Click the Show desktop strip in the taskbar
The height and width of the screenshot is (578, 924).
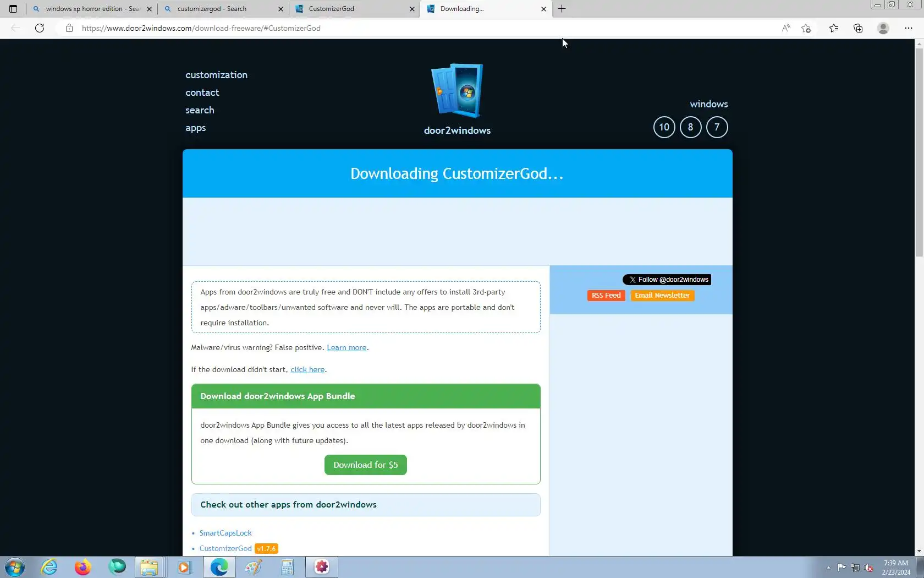(920, 567)
